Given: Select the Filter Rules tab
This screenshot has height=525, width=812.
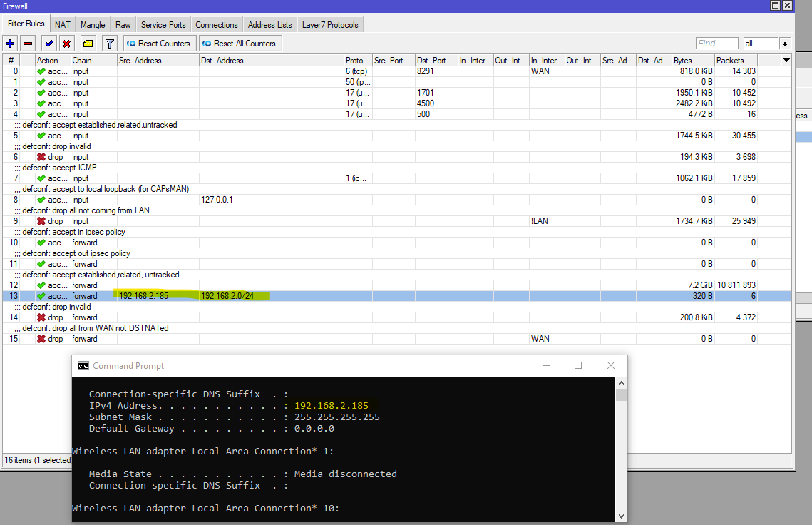Looking at the screenshot, I should click(26, 24).
